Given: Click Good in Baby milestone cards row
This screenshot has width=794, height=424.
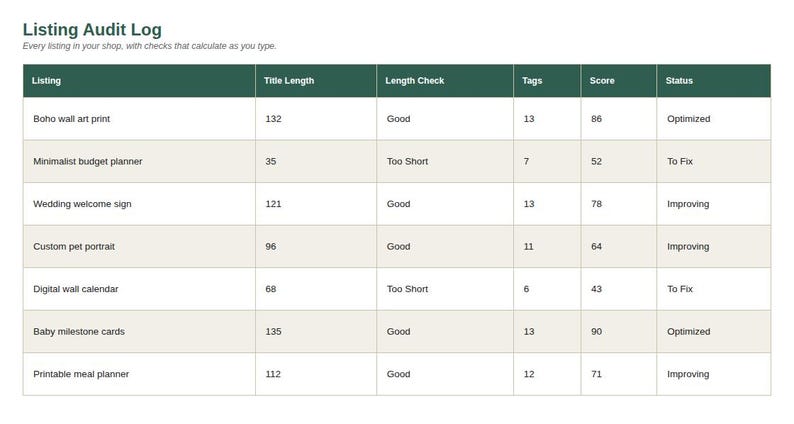Looking at the screenshot, I should click(399, 332).
